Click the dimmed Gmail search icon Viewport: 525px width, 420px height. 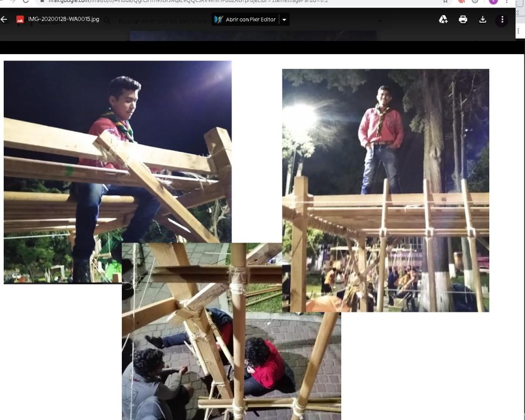(107, 21)
